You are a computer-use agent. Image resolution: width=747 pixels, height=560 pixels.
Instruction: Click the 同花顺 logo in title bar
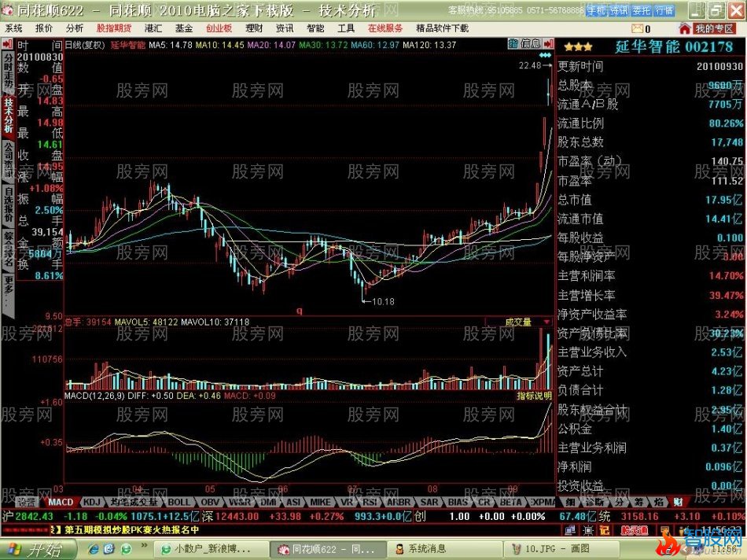[x=8, y=9]
